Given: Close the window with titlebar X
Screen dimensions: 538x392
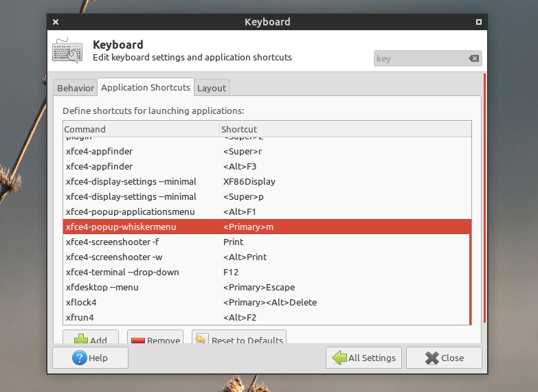Looking at the screenshot, I should coord(56,22).
